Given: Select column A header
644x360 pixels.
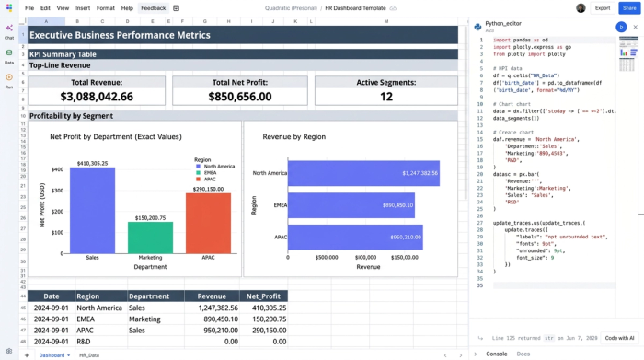Looking at the screenshot, I should [46, 21].
